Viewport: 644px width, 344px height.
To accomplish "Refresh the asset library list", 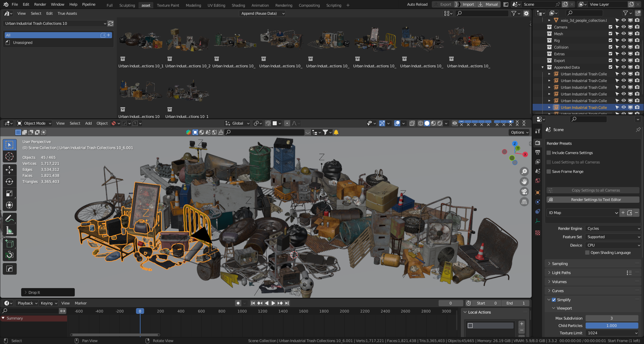I will click(x=111, y=23).
